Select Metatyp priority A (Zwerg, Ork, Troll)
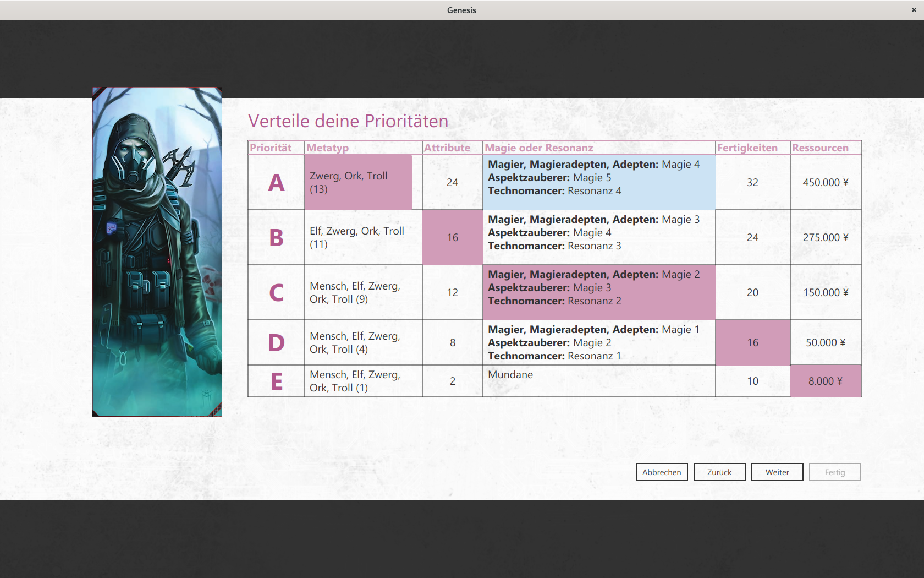 coord(358,182)
